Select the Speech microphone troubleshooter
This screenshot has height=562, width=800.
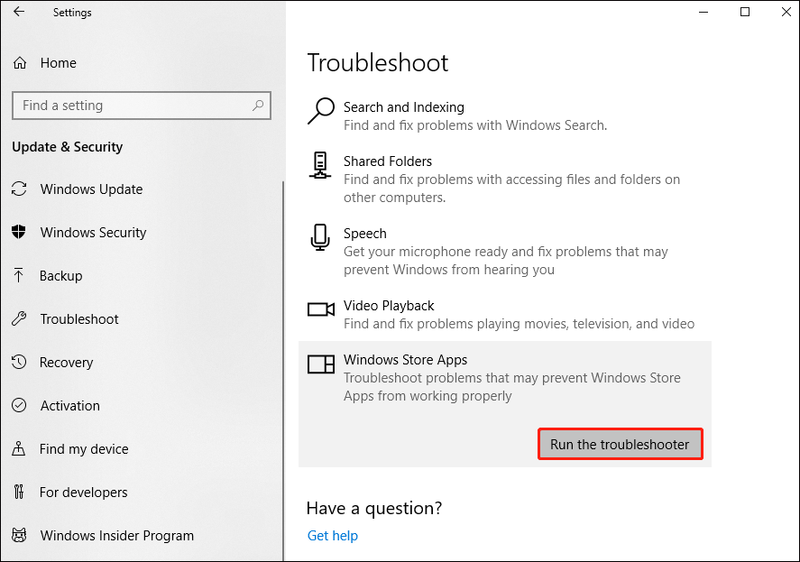(505, 251)
